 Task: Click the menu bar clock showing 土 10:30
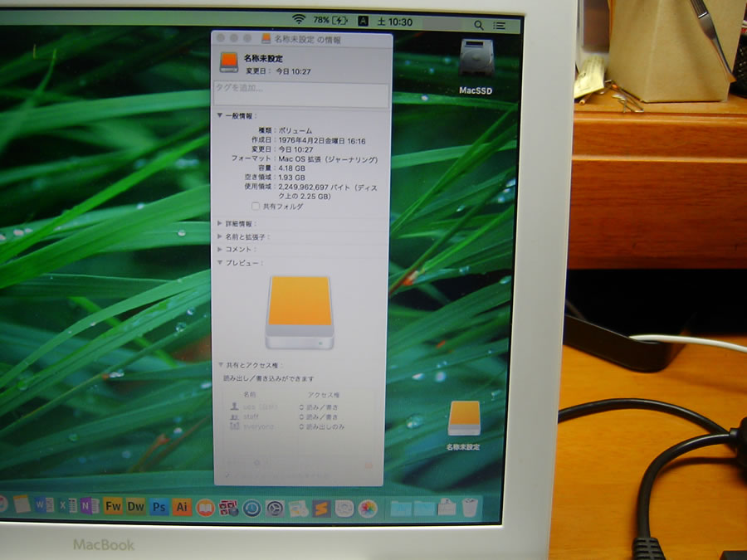[x=395, y=22]
